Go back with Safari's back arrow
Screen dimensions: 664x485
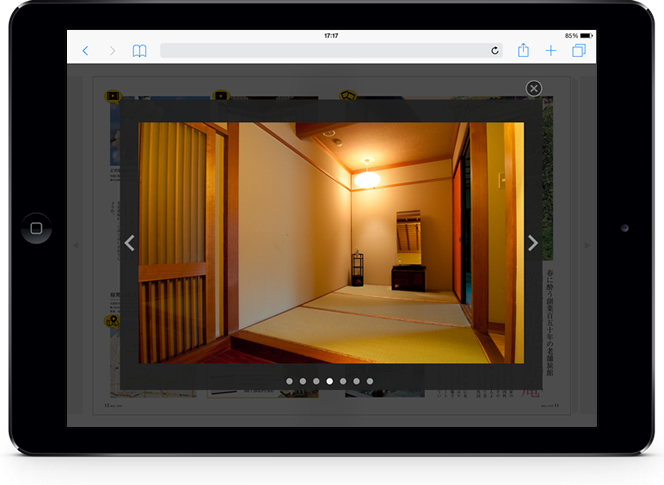click(85, 51)
